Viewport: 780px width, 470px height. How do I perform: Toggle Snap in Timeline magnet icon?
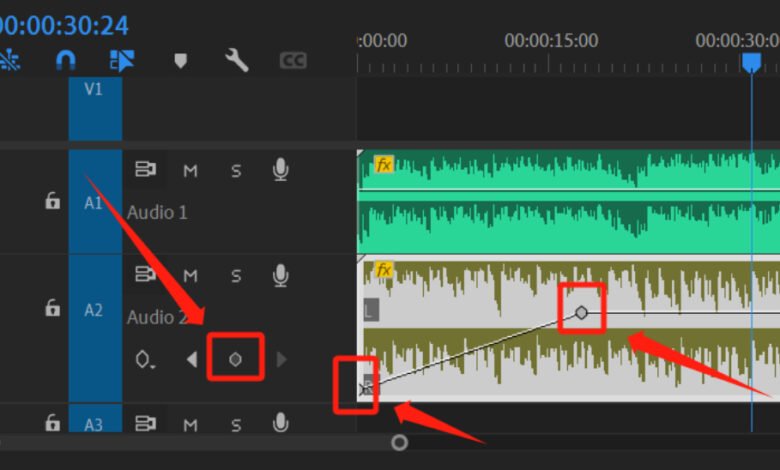click(66, 60)
